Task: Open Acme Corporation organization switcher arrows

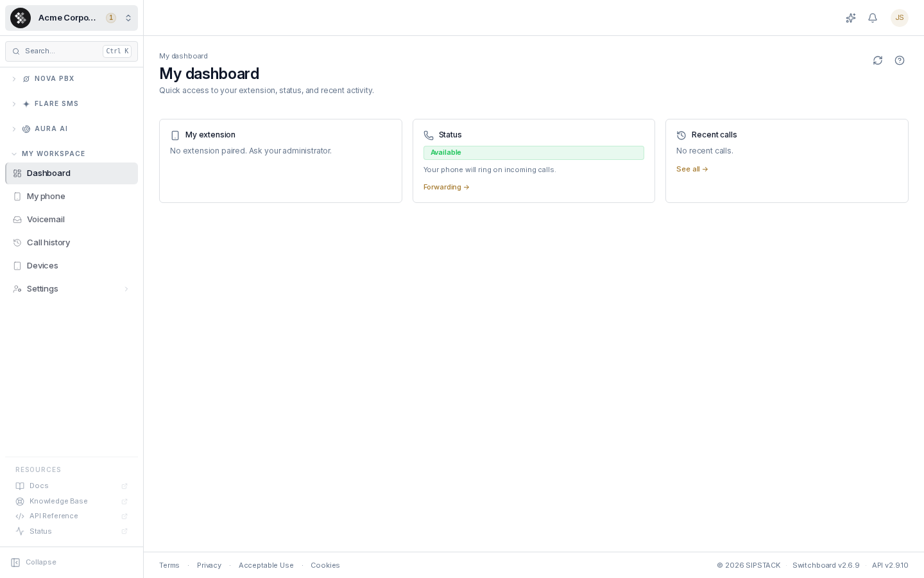Action: 128,18
